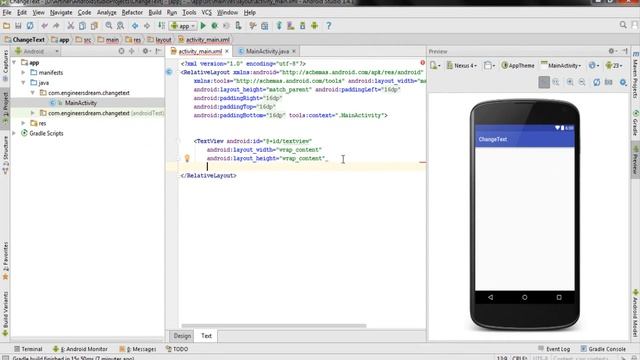Open the VCS menu
This screenshot has height=360, width=640.
pyautogui.click(x=207, y=13)
